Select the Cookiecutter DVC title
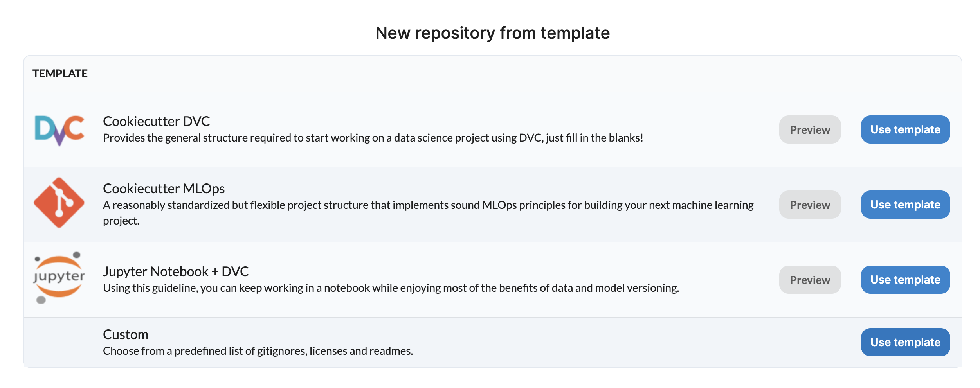 pos(156,121)
